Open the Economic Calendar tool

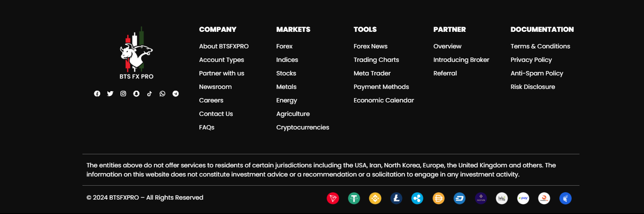coord(384,100)
